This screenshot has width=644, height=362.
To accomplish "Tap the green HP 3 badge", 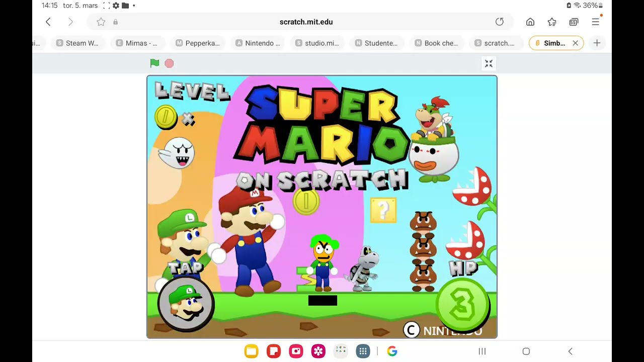I will click(462, 305).
